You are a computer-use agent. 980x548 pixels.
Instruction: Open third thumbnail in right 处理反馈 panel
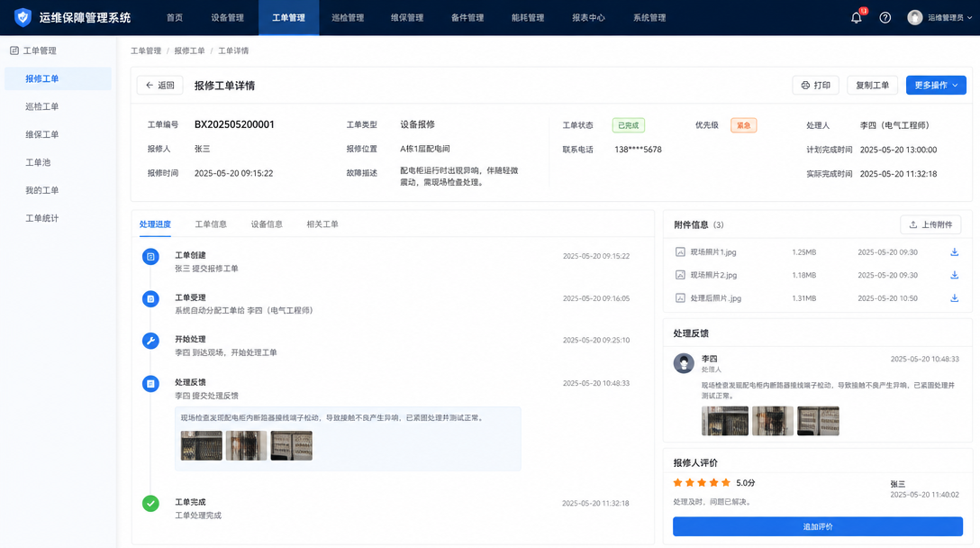[x=818, y=421]
